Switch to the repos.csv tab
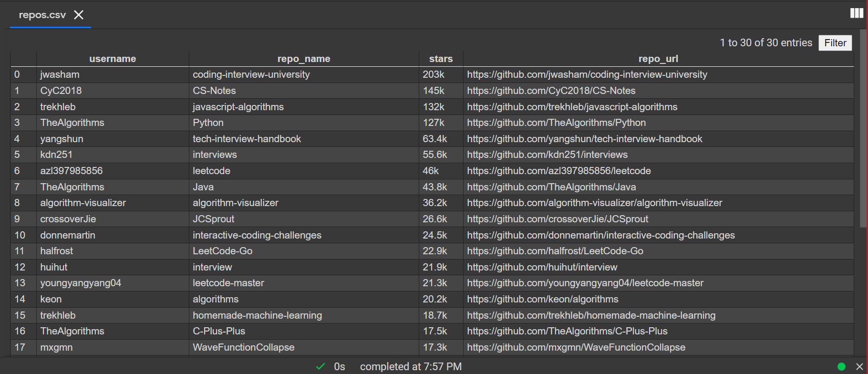Viewport: 868px width, 374px height. (x=42, y=15)
